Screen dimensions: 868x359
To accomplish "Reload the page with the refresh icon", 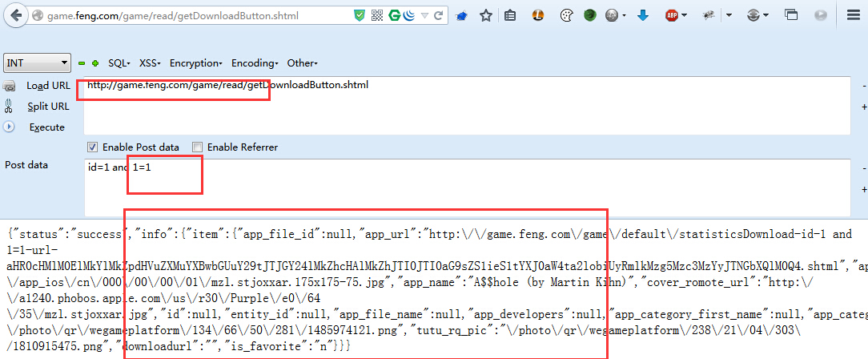I will pos(439,16).
